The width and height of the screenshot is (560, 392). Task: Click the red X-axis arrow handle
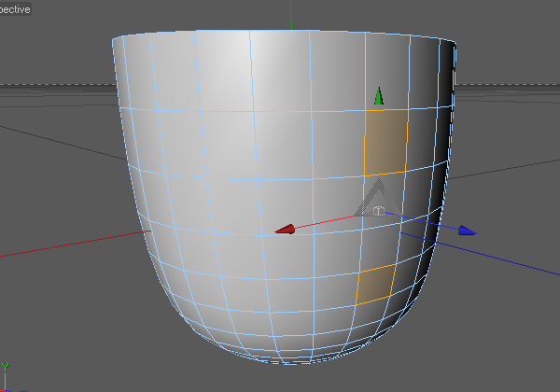pyautogui.click(x=286, y=230)
